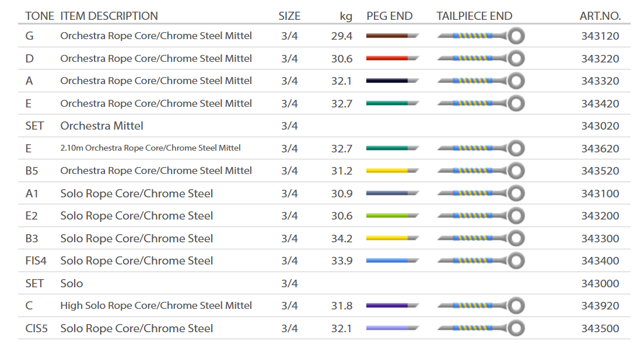
Task: Click the red peg end color in the D row
Action: (391, 58)
